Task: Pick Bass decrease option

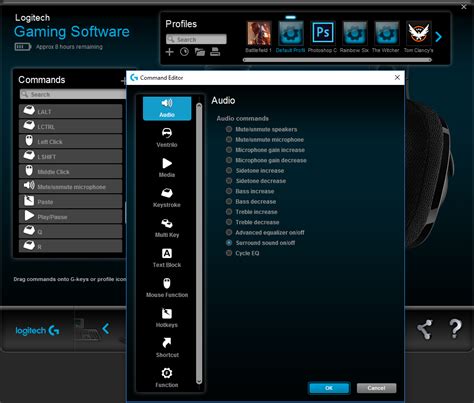Action: [229, 201]
